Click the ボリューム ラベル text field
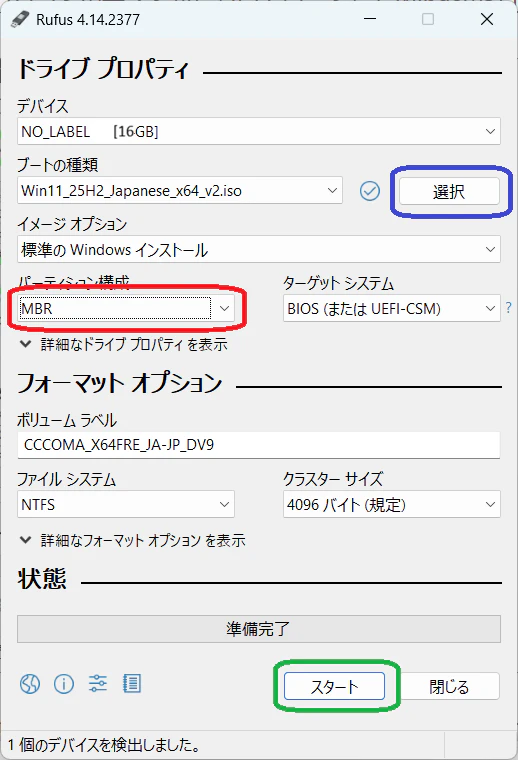Viewport: 518px width, 760px height. (259, 445)
